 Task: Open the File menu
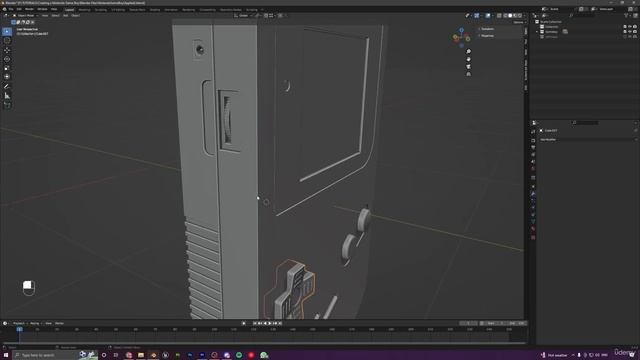coord(11,9)
